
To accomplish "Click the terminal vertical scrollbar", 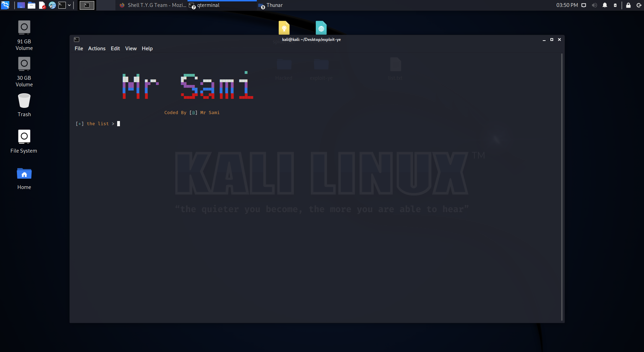I will point(562,187).
